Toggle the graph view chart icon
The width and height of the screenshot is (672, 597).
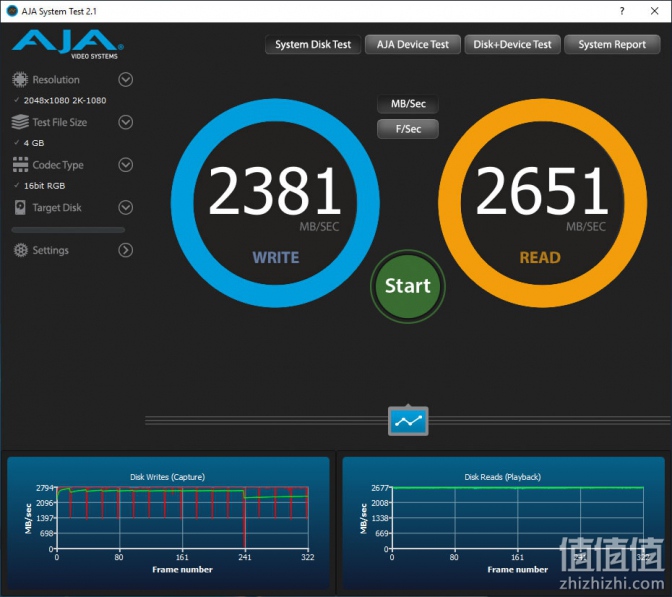click(x=408, y=421)
